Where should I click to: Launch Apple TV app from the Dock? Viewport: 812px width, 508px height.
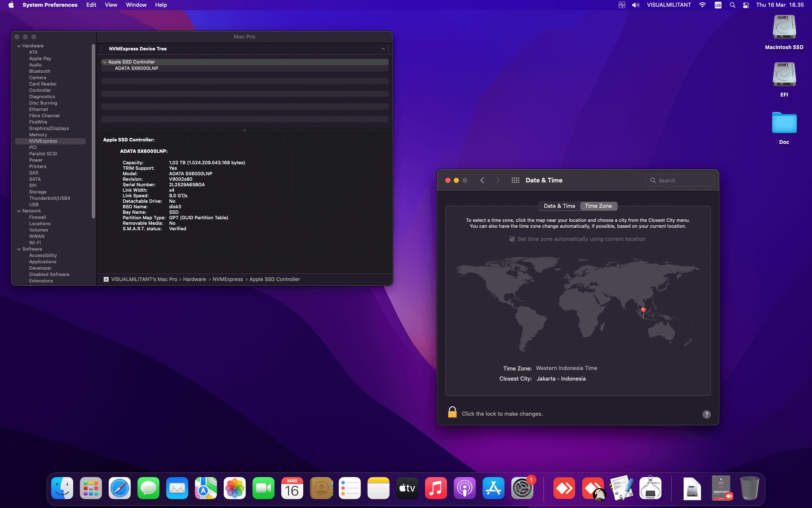tap(407, 489)
